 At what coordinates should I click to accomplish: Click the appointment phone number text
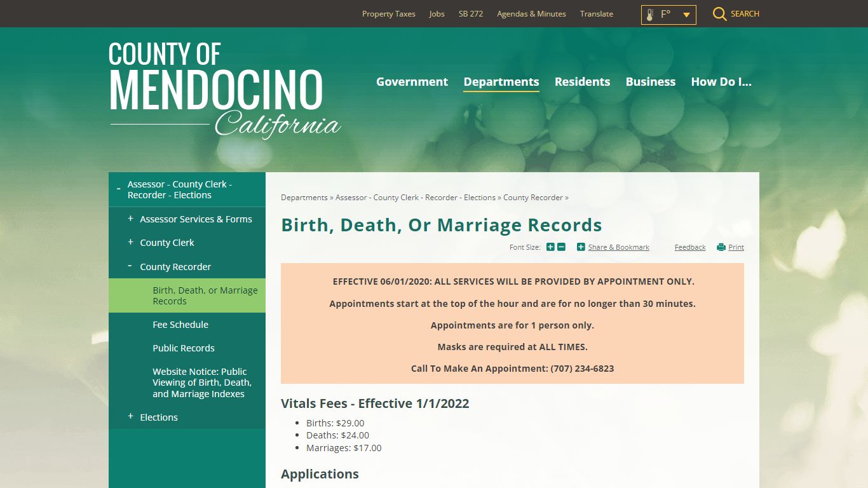click(x=582, y=369)
